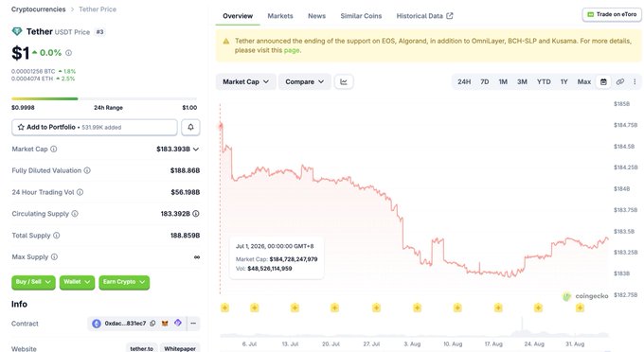The image size is (644, 352).
Task: Click the news marker near 3. Aug
Action: (417, 308)
